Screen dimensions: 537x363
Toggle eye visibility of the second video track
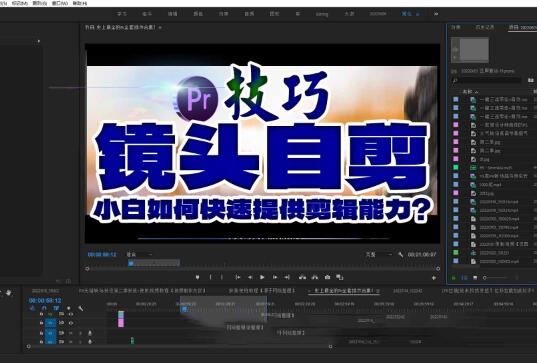[x=71, y=323]
